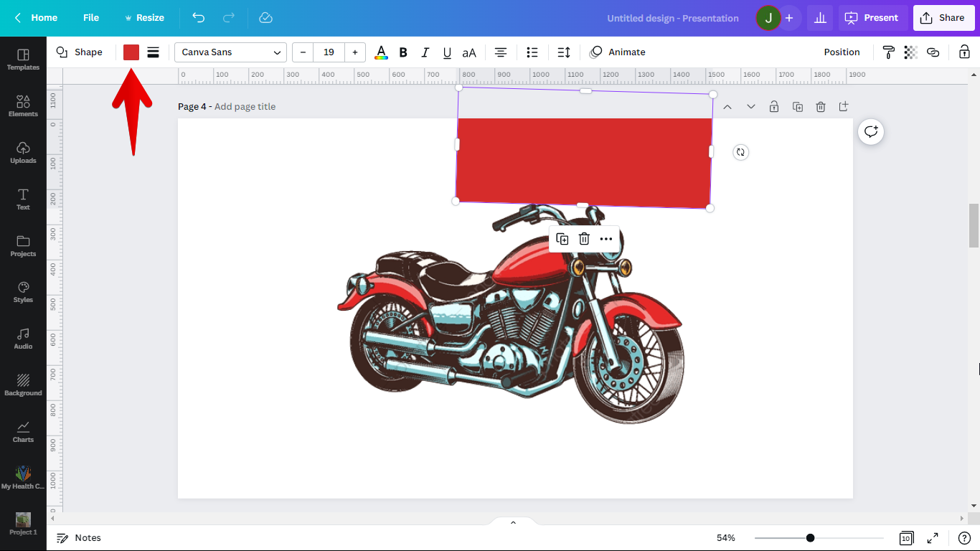
Task: Open more options on floating toolbar
Action: (606, 239)
